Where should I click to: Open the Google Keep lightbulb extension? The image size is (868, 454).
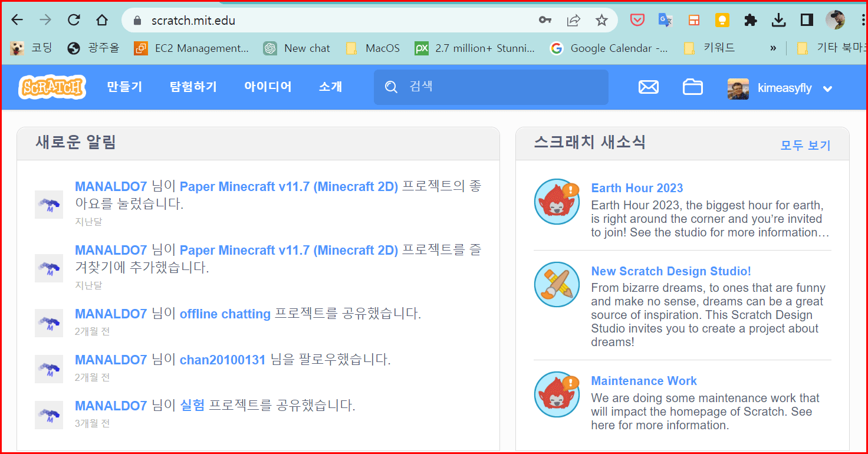coord(722,21)
